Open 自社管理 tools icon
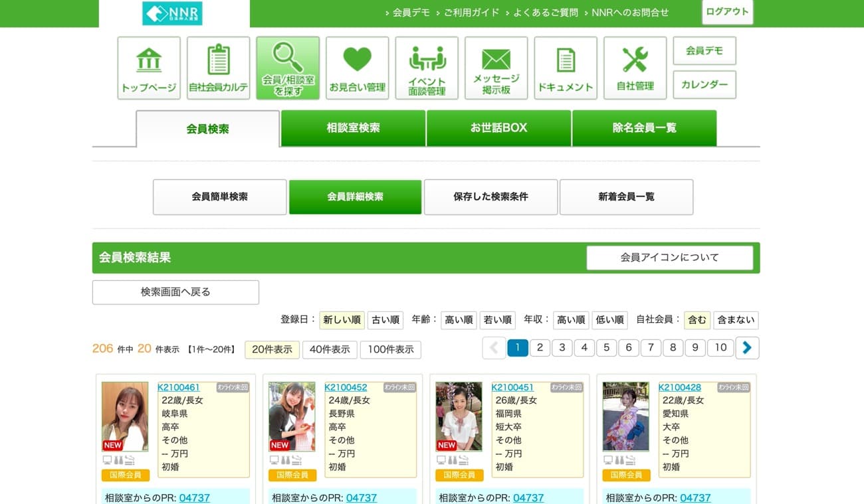Viewport: 864px width, 504px height. [635, 68]
